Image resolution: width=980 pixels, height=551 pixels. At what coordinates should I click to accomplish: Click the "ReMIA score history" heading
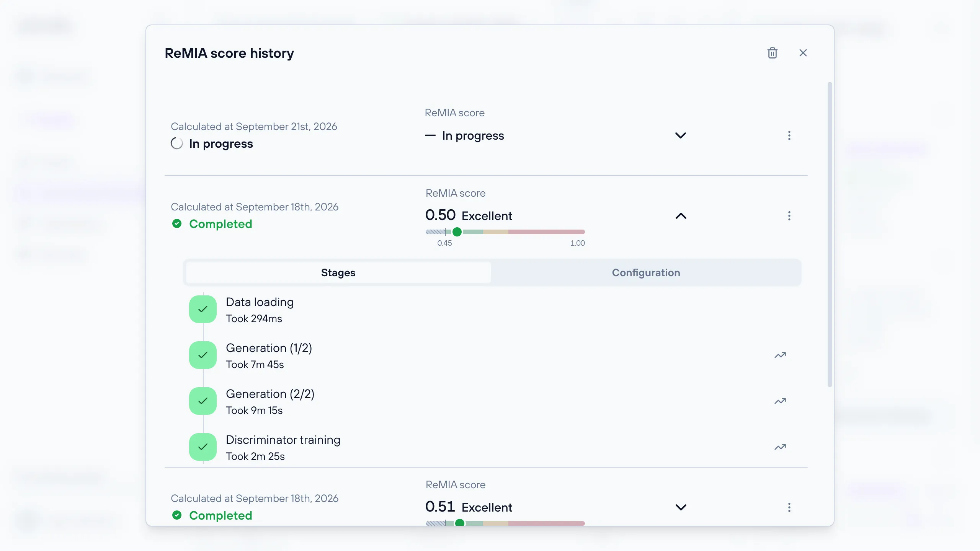[x=229, y=53]
